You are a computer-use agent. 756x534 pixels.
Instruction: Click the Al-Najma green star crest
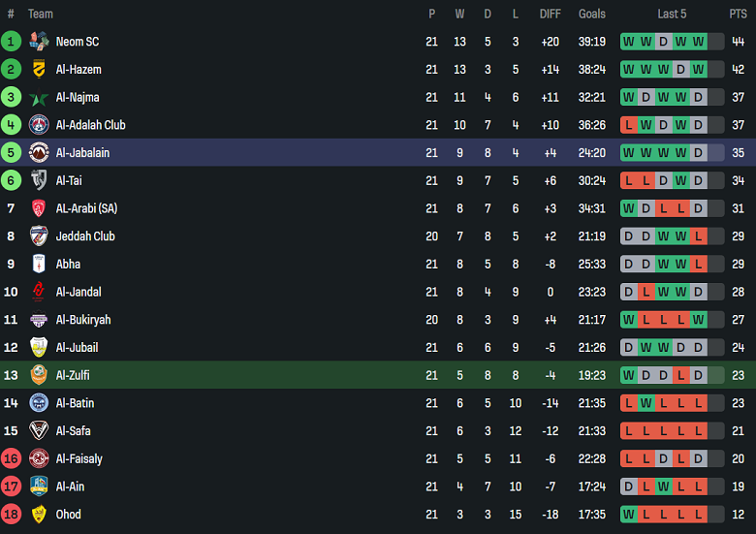click(x=39, y=98)
